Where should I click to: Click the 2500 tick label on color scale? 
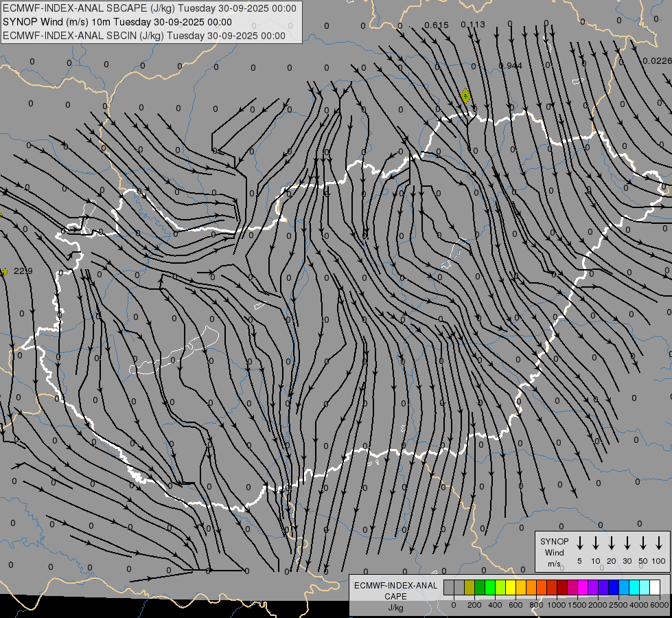tap(618, 605)
